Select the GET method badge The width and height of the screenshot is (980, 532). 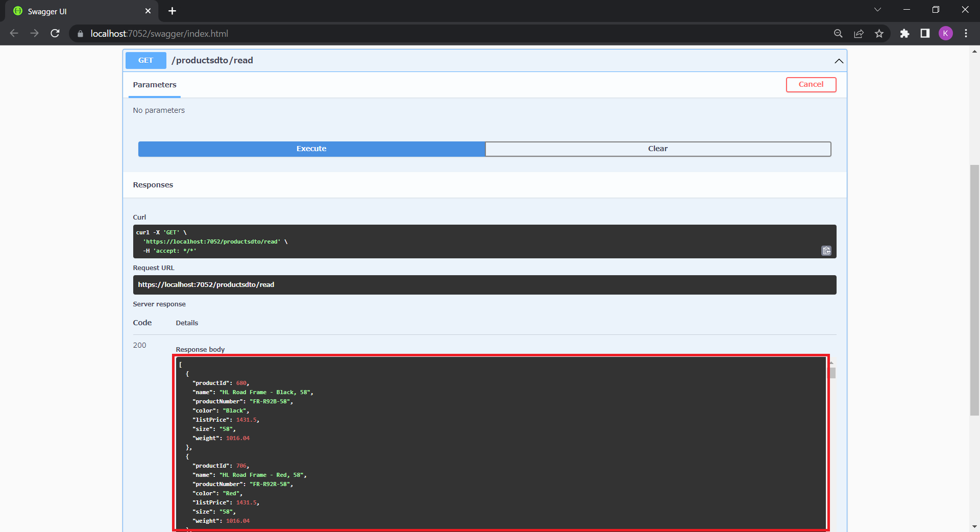coord(145,60)
